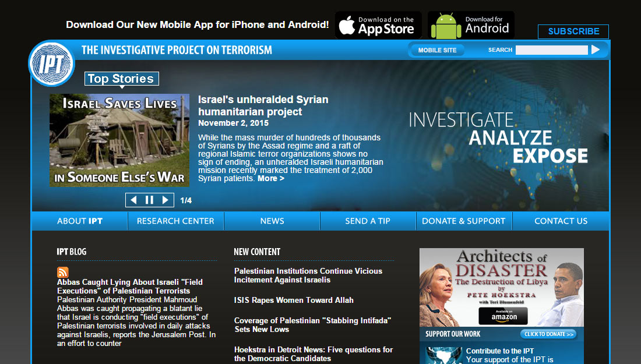Open the Israel Saves Lives story thumbnail
The width and height of the screenshot is (641, 364).
119,140
